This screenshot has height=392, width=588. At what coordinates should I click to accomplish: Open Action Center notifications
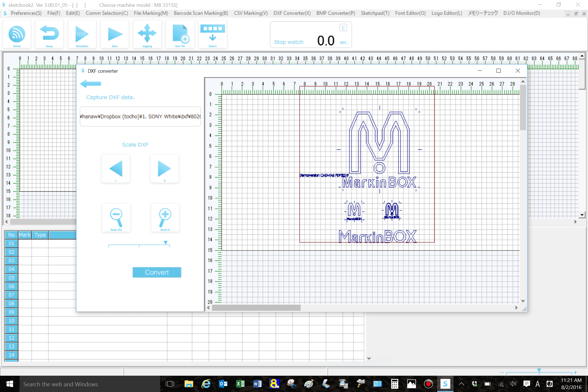coord(526,384)
